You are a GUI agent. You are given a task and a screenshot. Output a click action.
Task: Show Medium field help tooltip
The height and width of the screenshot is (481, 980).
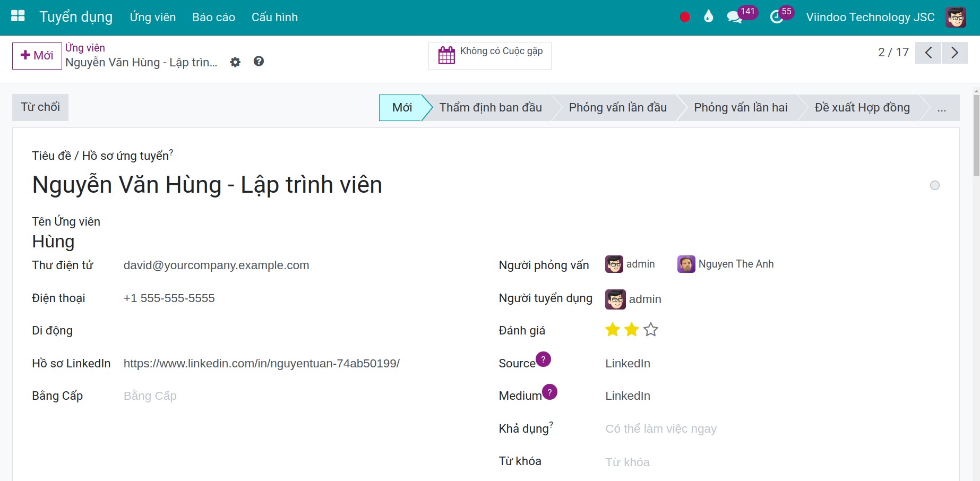coord(549,392)
